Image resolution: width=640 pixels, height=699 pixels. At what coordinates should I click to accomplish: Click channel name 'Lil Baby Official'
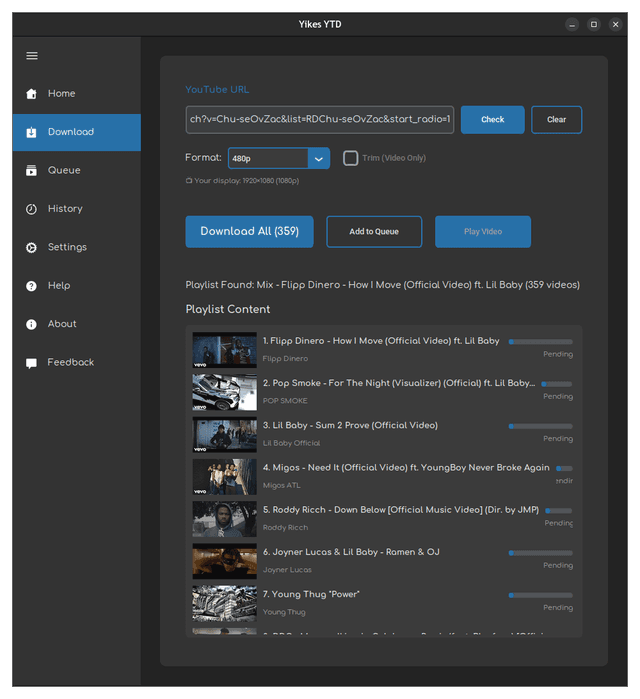point(291,443)
